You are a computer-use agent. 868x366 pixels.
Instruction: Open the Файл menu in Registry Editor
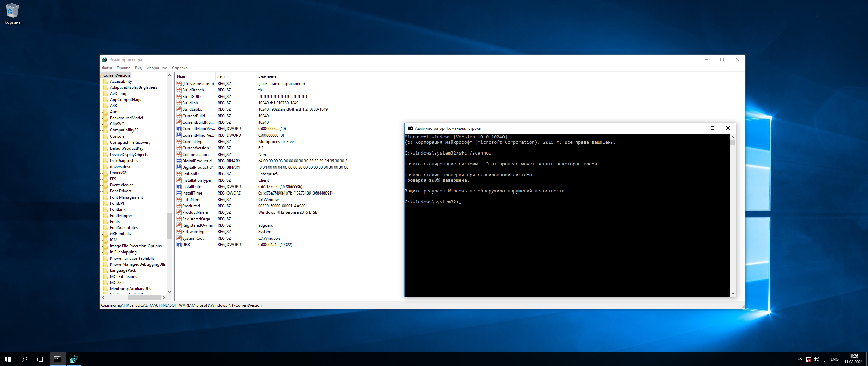(x=107, y=68)
